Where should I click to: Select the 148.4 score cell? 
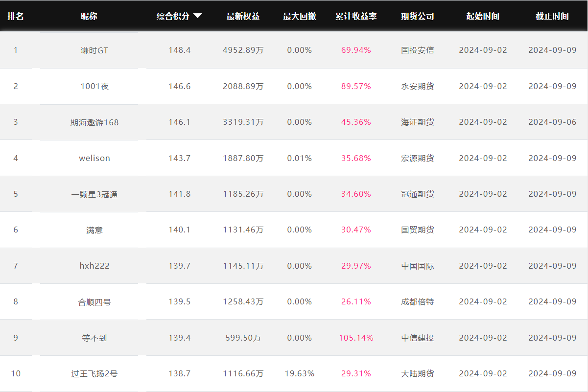(179, 50)
